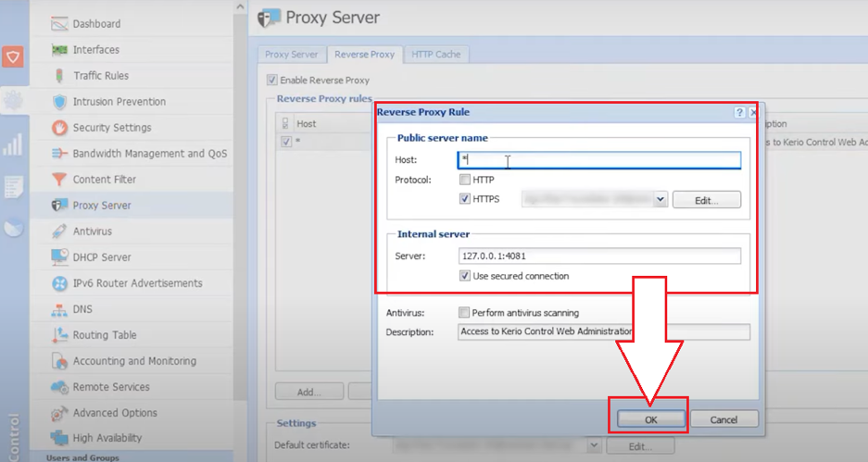Open Bandwidth Management and QoS icon
Screen dimensions: 868x462
(59, 154)
